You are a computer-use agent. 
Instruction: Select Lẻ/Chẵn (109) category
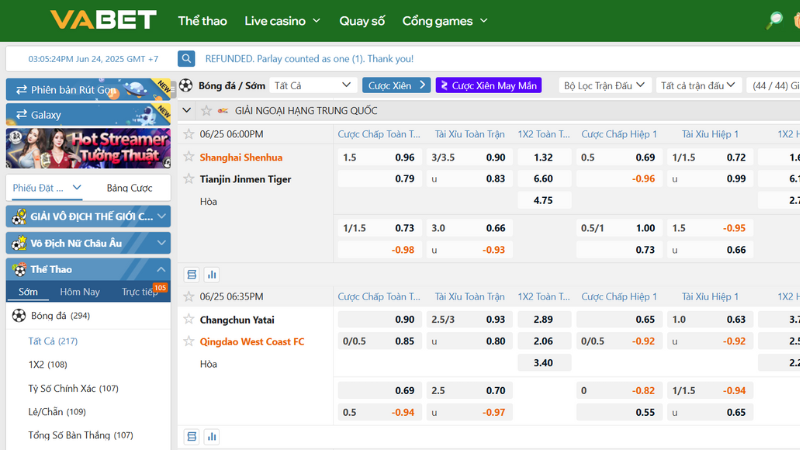click(57, 412)
